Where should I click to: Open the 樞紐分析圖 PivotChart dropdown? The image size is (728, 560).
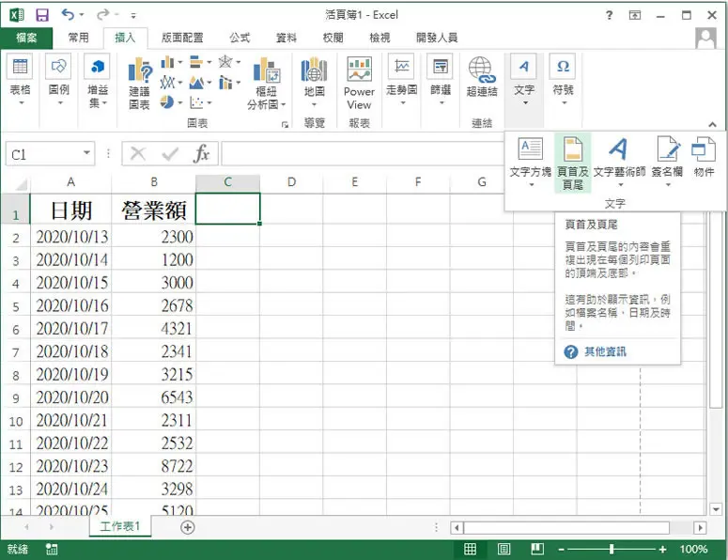pos(266,84)
